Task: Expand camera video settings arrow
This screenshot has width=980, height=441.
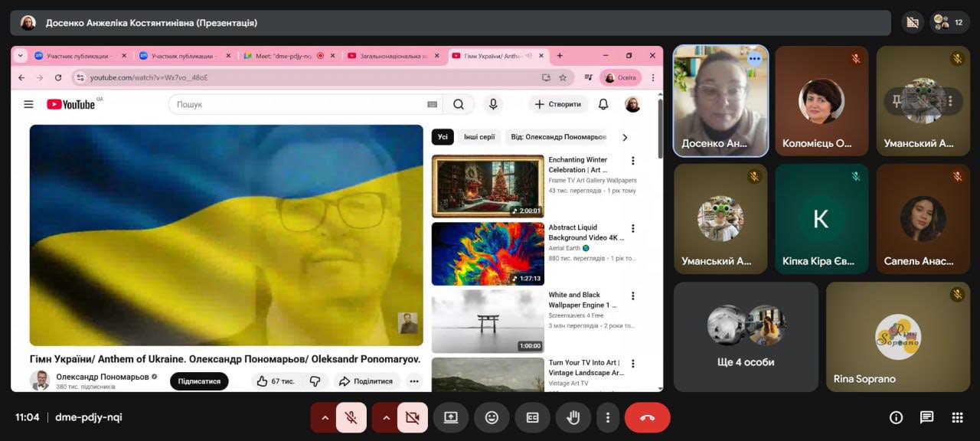Action: 386,417
